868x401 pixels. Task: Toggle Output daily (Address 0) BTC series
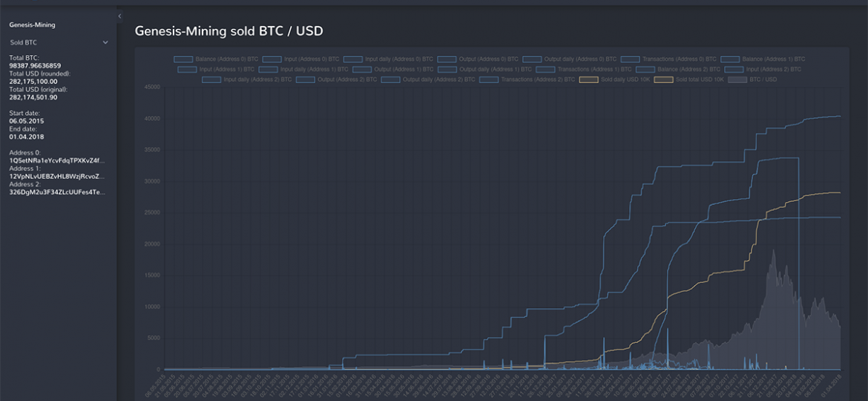click(x=570, y=59)
